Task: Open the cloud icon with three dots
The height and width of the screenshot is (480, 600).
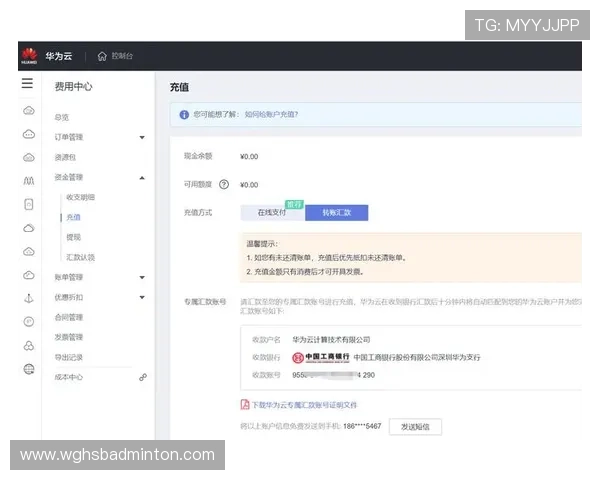Action: 29,134
